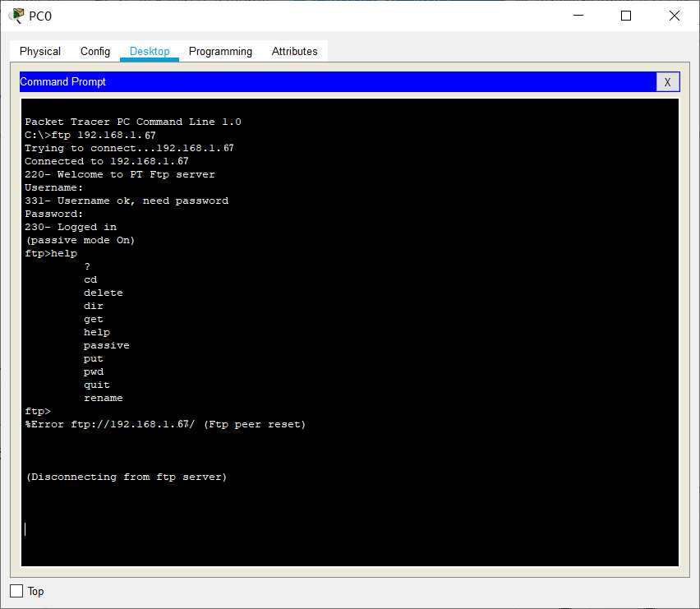This screenshot has width=700, height=609.
Task: Click the '?' entry in help list
Action: click(87, 266)
